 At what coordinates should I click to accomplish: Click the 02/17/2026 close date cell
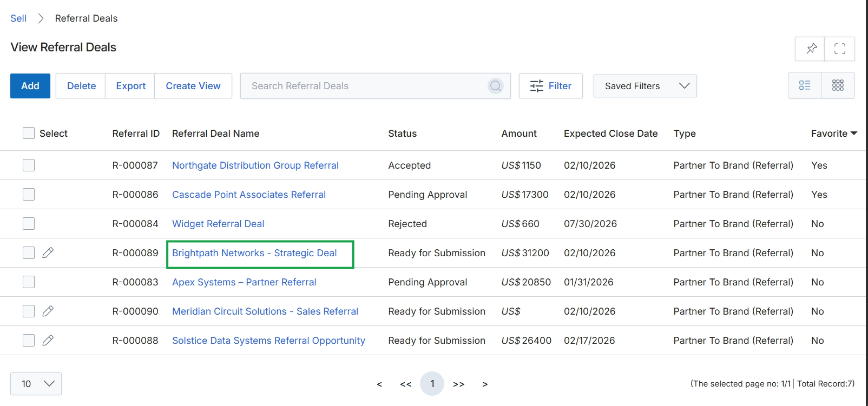pos(589,341)
